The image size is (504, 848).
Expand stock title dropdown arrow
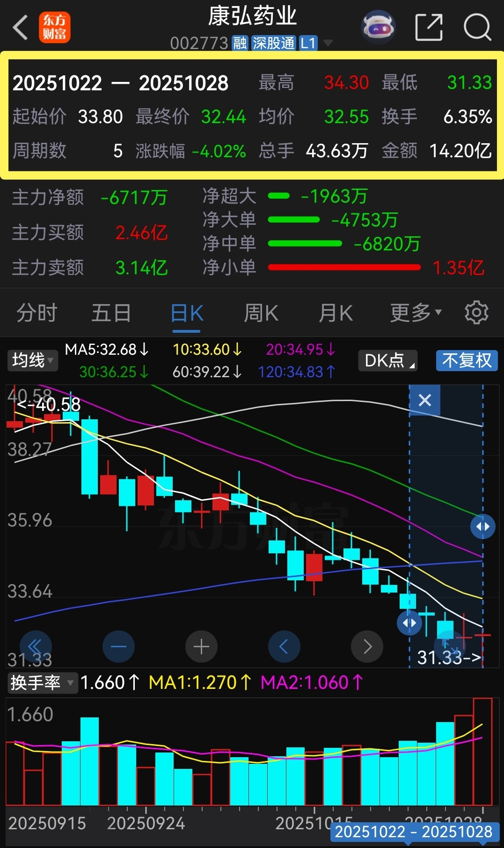pos(328,43)
